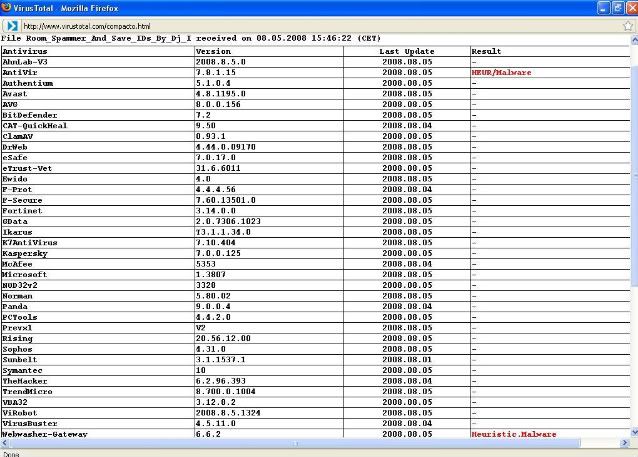Select the VirusBuster antivirus name

click(30, 423)
